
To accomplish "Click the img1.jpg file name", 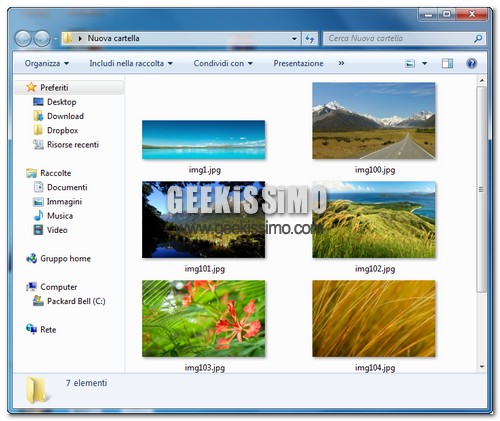I will [x=204, y=170].
